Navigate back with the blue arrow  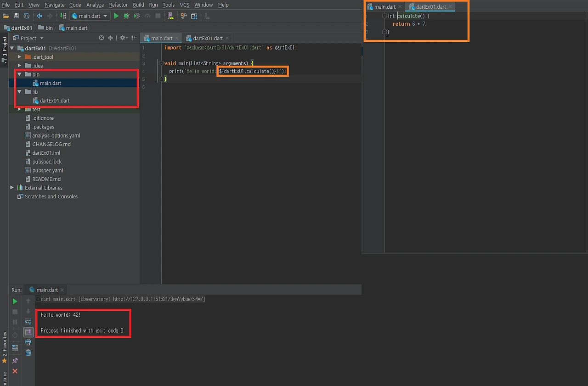point(40,16)
